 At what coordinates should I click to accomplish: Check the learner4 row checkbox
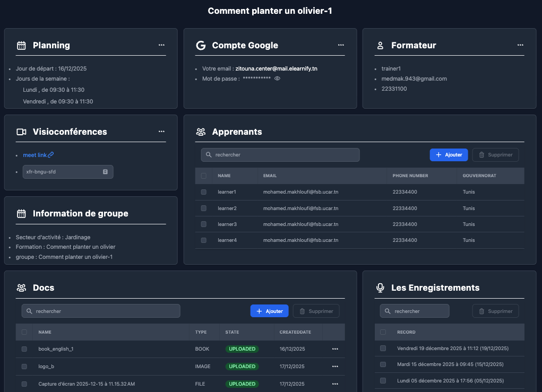pyautogui.click(x=204, y=240)
